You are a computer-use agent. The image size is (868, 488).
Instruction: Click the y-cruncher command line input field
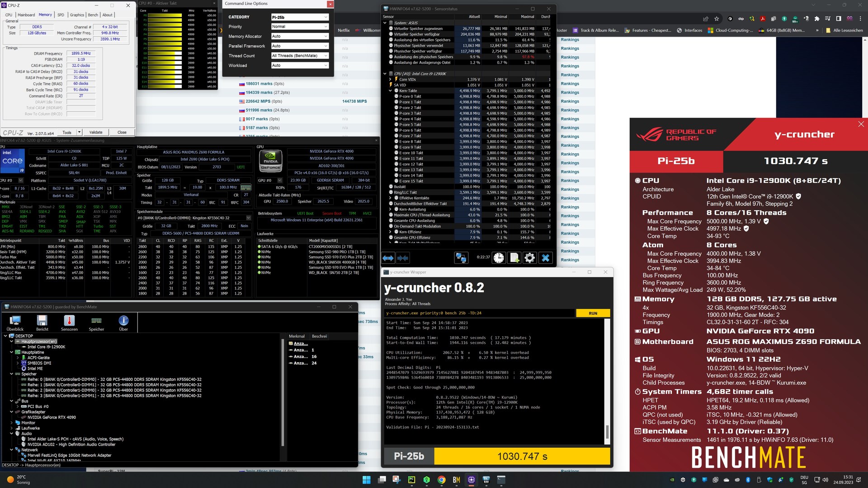(480, 313)
